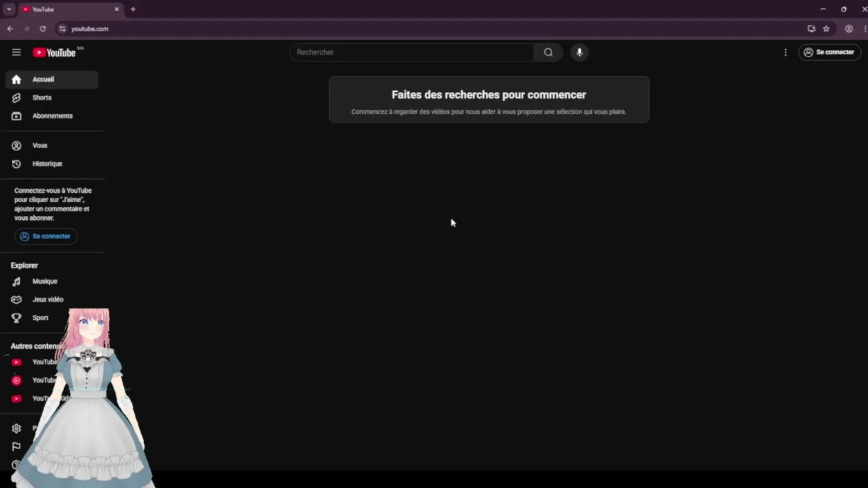Click the report flag icon in sidebar
This screenshot has height=488, width=868.
click(16, 447)
